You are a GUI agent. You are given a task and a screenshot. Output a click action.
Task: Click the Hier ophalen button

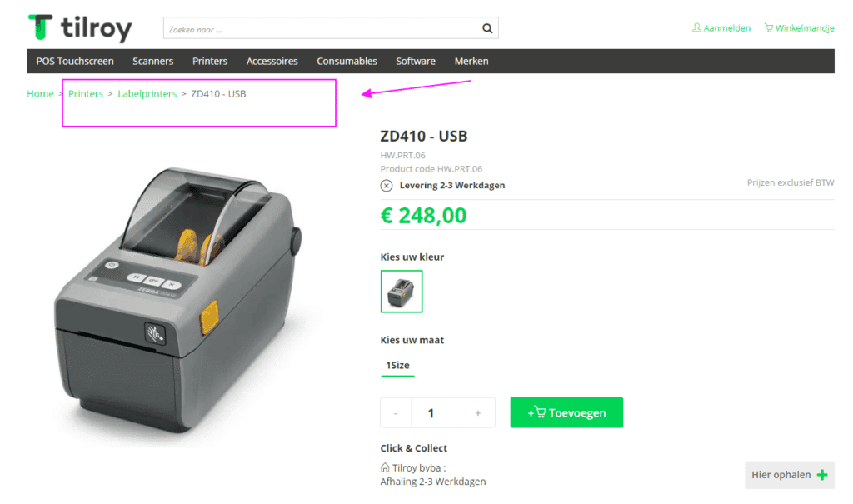click(790, 475)
